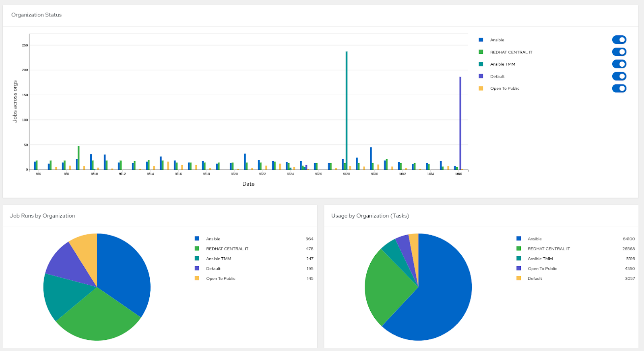Hide the Default series using its switch
The height and width of the screenshot is (351, 644).
coord(619,76)
